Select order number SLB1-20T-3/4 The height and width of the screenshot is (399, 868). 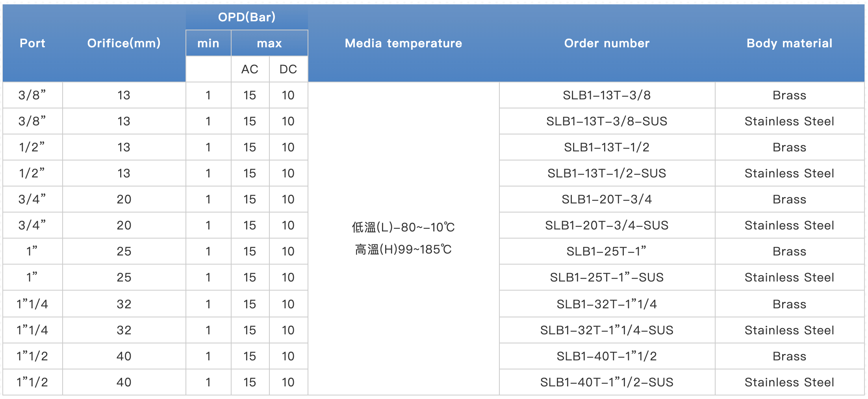[x=607, y=199]
